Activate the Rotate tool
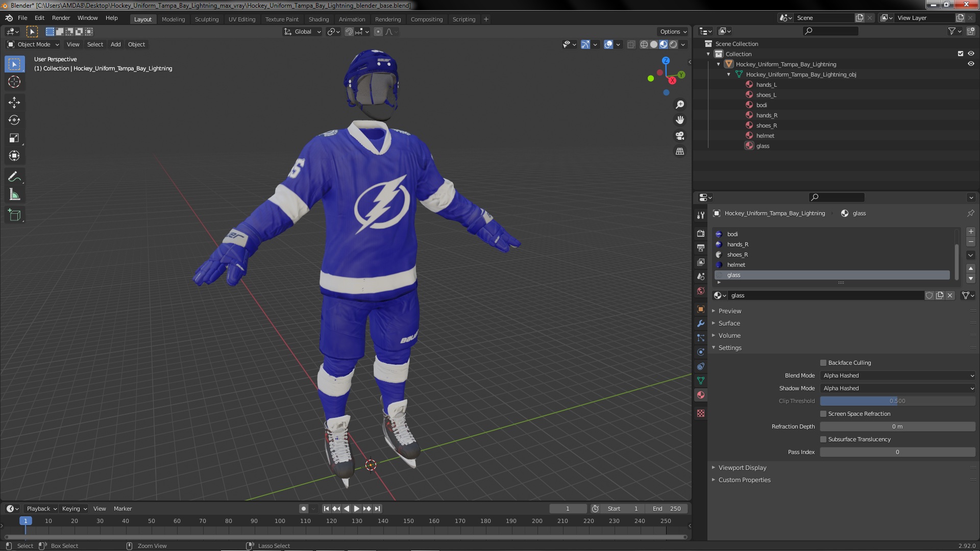980x551 pixels. (14, 120)
